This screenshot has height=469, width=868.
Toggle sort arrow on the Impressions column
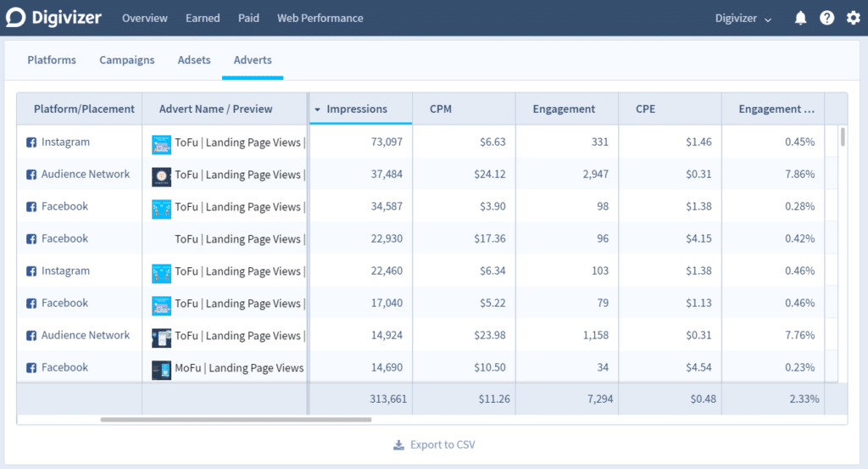pos(318,109)
